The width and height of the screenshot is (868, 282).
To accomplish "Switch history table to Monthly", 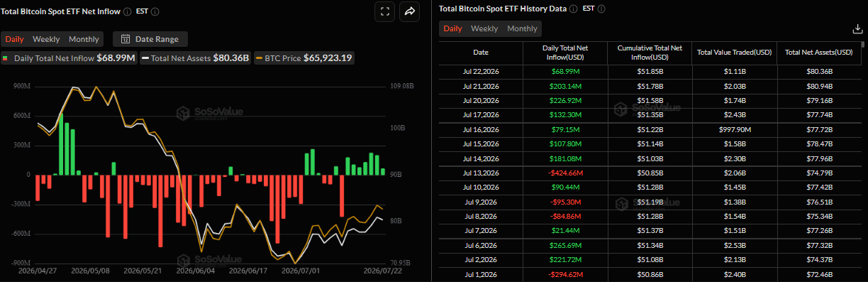I will (522, 28).
